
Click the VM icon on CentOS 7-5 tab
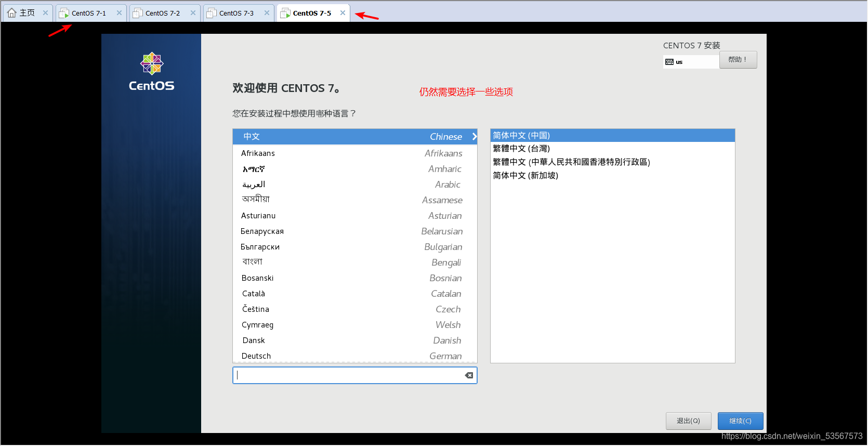click(285, 14)
